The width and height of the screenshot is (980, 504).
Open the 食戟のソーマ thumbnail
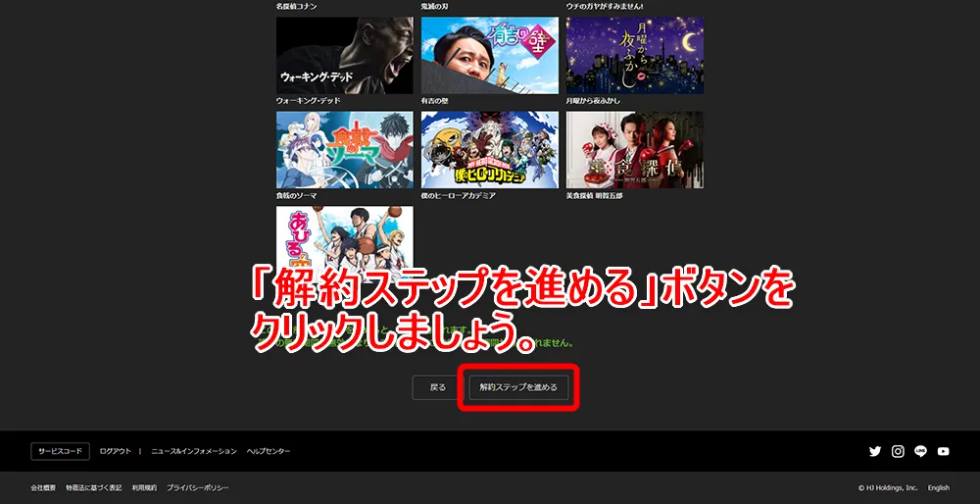(x=345, y=150)
